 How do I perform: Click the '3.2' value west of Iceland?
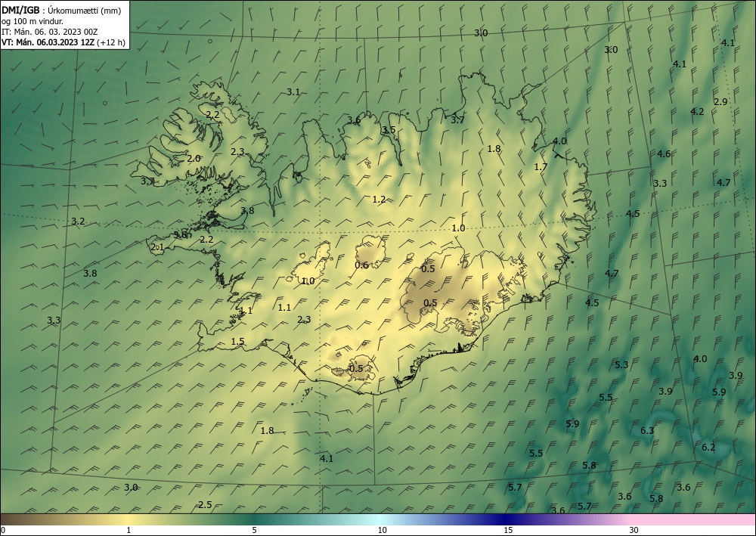tap(78, 222)
